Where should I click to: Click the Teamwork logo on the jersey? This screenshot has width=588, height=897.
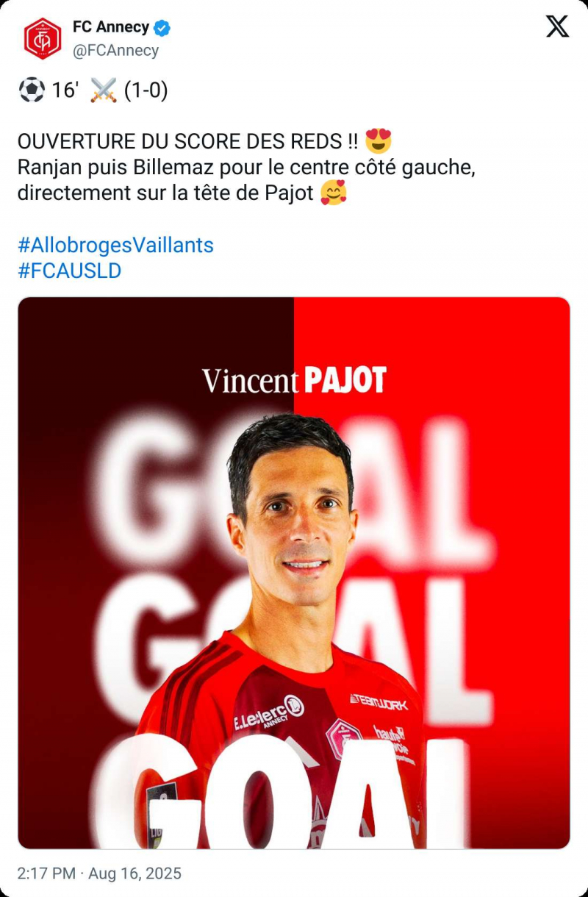[379, 702]
